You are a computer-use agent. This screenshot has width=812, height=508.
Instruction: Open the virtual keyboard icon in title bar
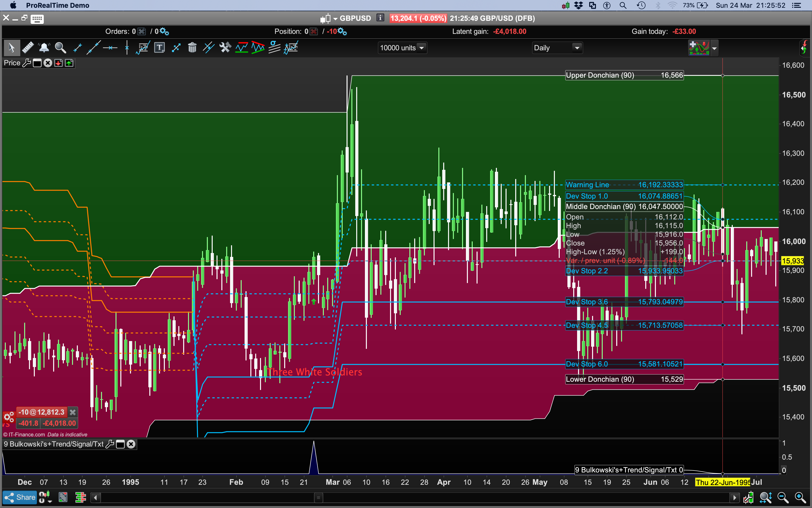37,19
